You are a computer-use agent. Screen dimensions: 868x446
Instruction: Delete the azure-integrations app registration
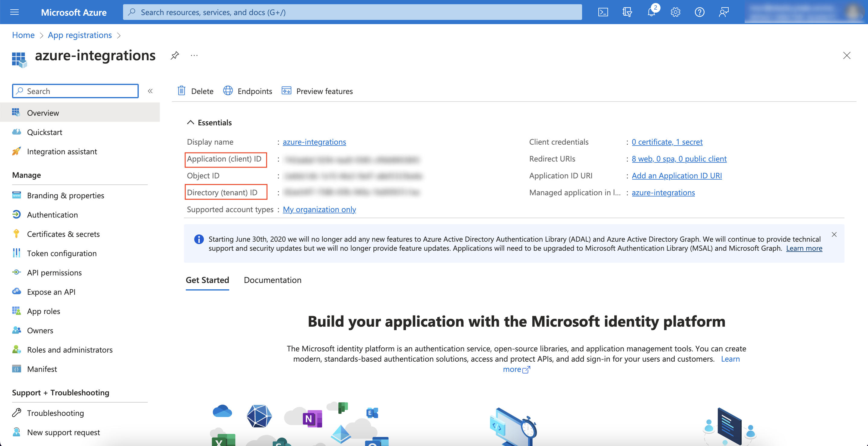195,91
